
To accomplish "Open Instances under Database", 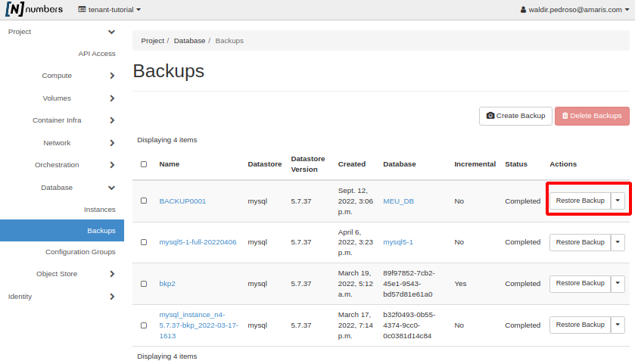I will [x=100, y=210].
